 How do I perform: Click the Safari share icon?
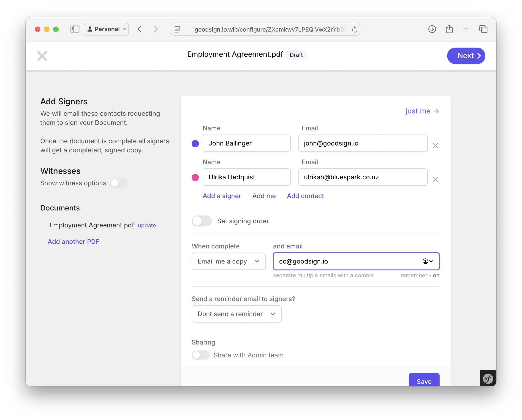click(449, 29)
